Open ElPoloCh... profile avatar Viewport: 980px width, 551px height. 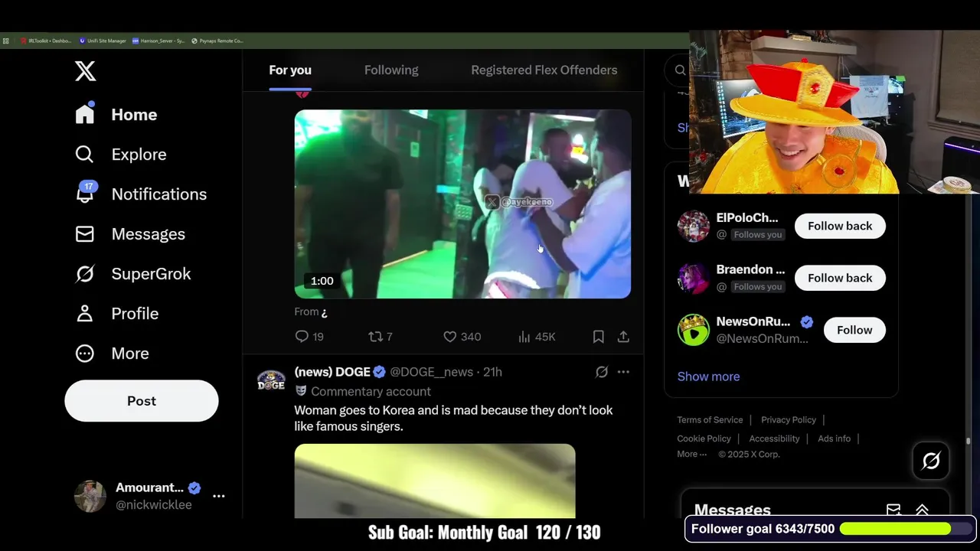(x=694, y=226)
